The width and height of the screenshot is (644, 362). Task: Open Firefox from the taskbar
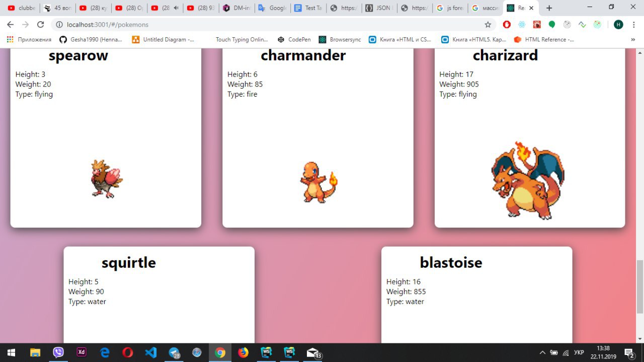[243, 352]
